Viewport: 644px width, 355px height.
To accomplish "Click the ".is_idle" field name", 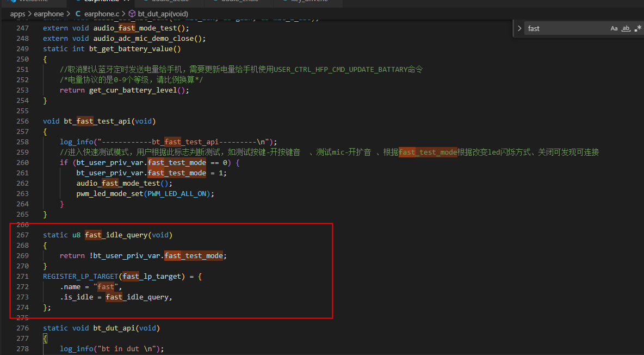I will pos(76,297).
